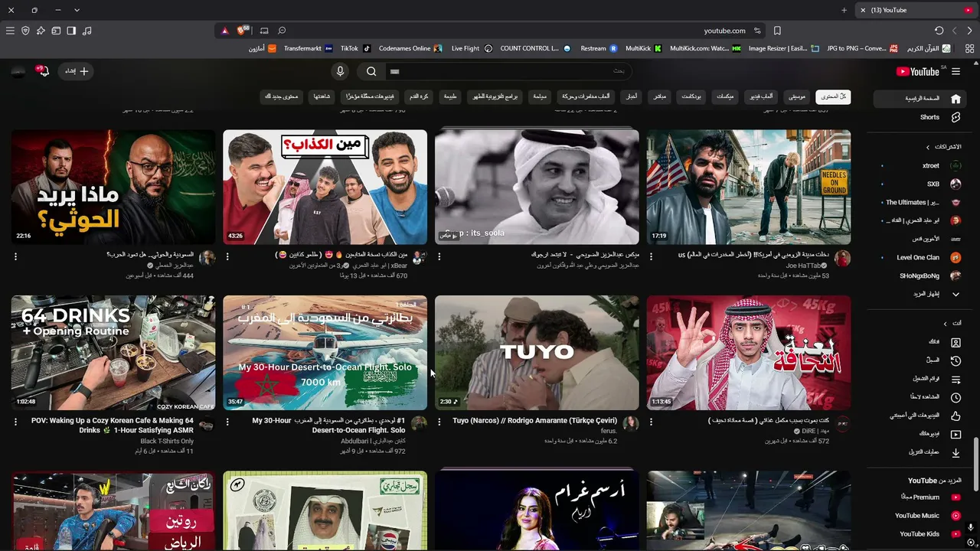Open three-dot menu for My 30-Hour Flight video
The height and width of the screenshot is (551, 980).
(x=227, y=422)
